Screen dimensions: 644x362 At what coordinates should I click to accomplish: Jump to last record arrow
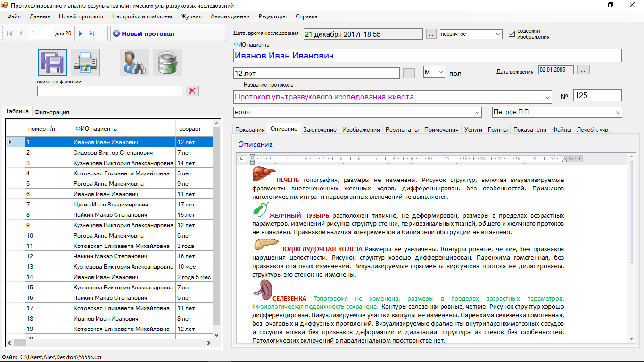[x=92, y=33]
